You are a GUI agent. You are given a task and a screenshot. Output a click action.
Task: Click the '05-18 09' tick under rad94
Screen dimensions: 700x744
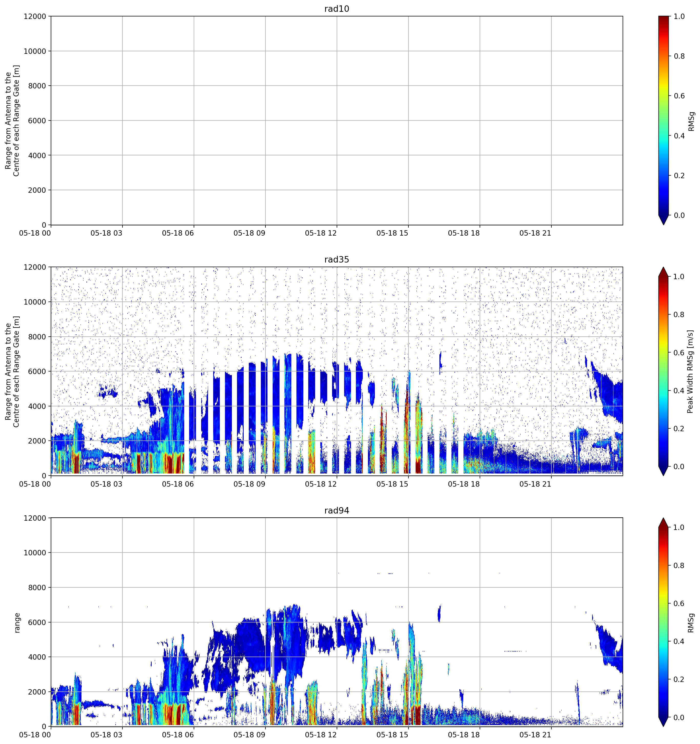tap(249, 735)
